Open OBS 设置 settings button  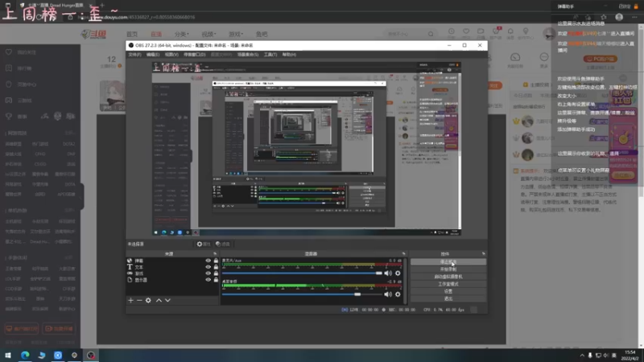[448, 291]
